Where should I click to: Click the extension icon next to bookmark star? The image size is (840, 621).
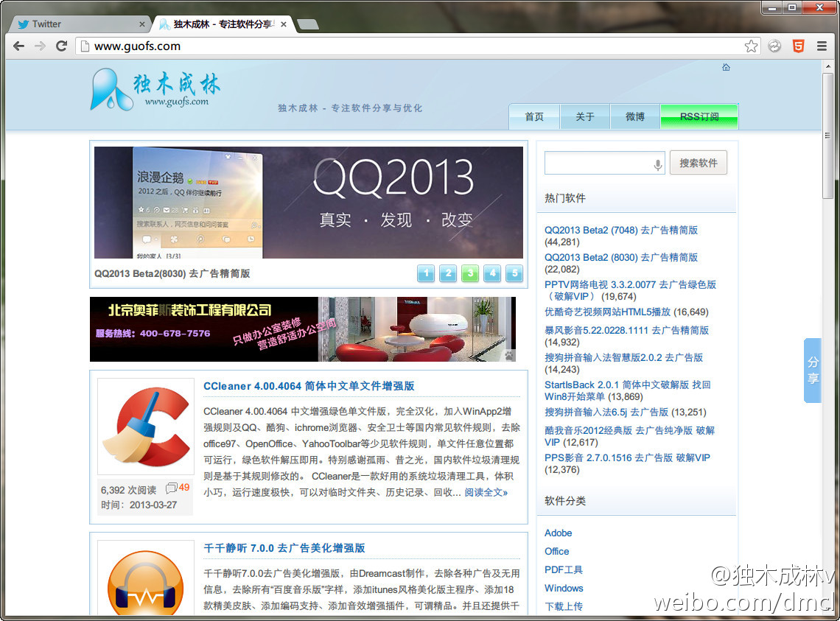tap(774, 46)
